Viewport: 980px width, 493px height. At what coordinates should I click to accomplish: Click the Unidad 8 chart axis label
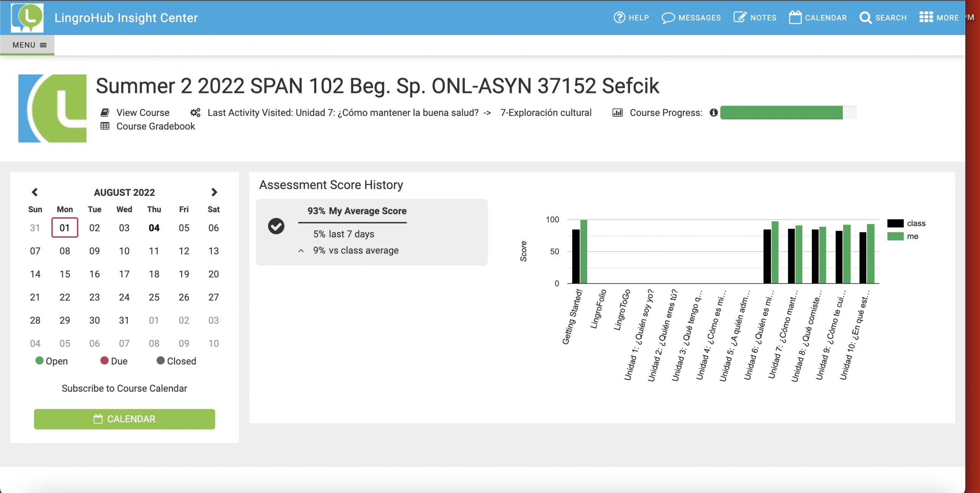pos(806,337)
